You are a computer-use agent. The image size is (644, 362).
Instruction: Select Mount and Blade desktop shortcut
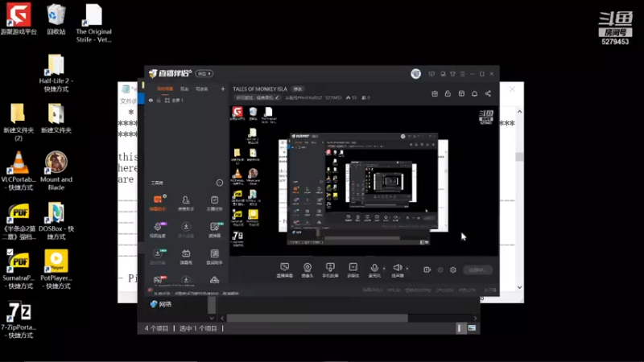click(x=56, y=171)
